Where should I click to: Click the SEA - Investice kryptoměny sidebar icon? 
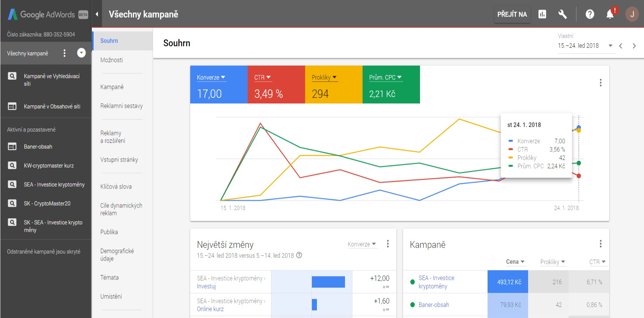tap(12, 185)
